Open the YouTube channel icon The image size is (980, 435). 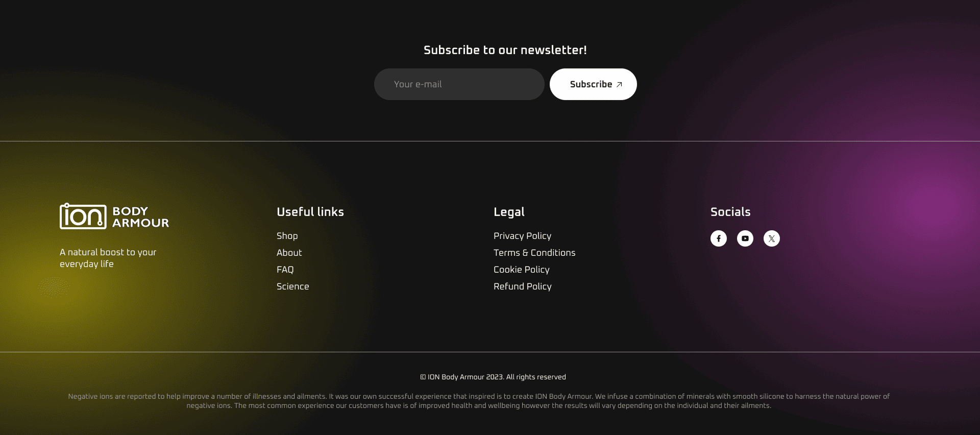pos(745,238)
